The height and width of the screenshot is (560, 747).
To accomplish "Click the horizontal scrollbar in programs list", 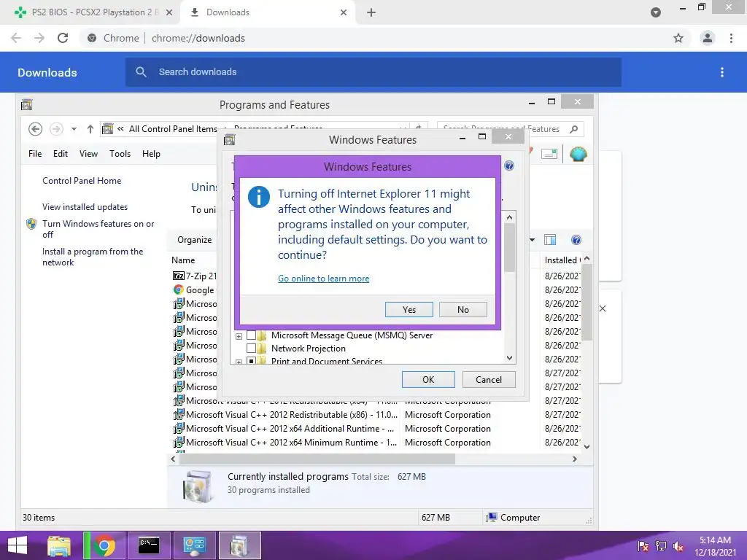I will [317, 459].
